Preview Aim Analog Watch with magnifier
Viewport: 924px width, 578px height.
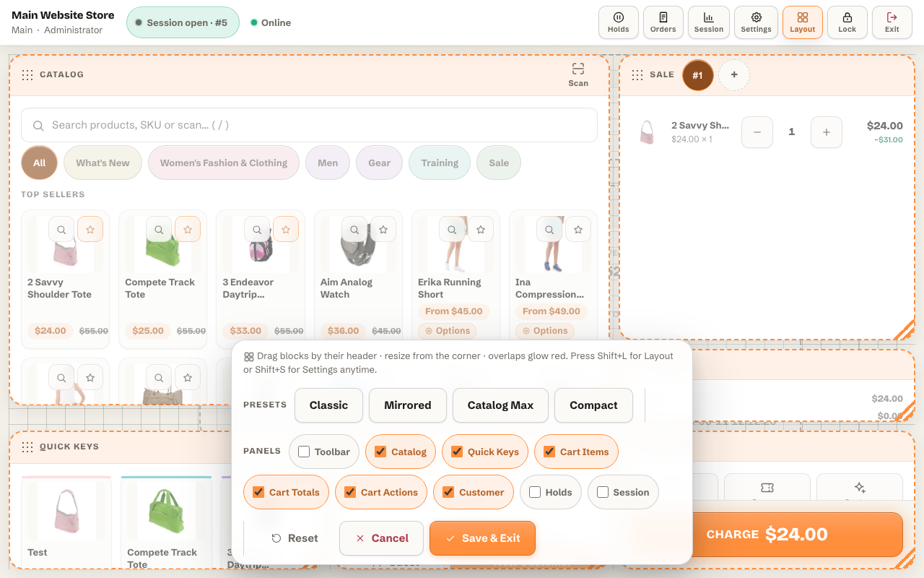(354, 230)
